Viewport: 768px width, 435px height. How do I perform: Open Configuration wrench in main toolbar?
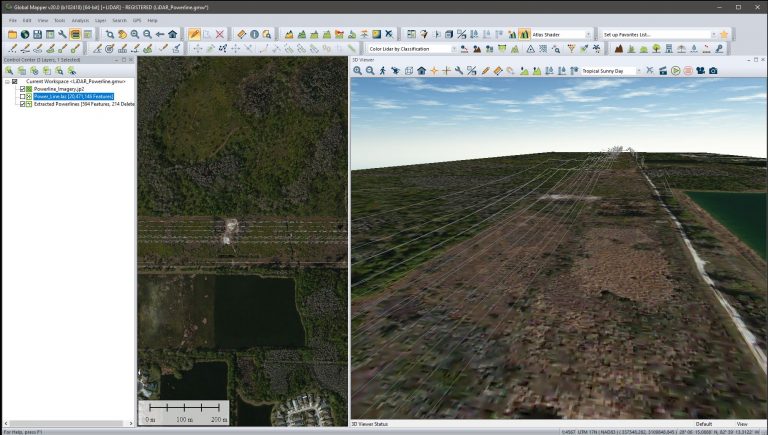pyautogui.click(x=62, y=34)
